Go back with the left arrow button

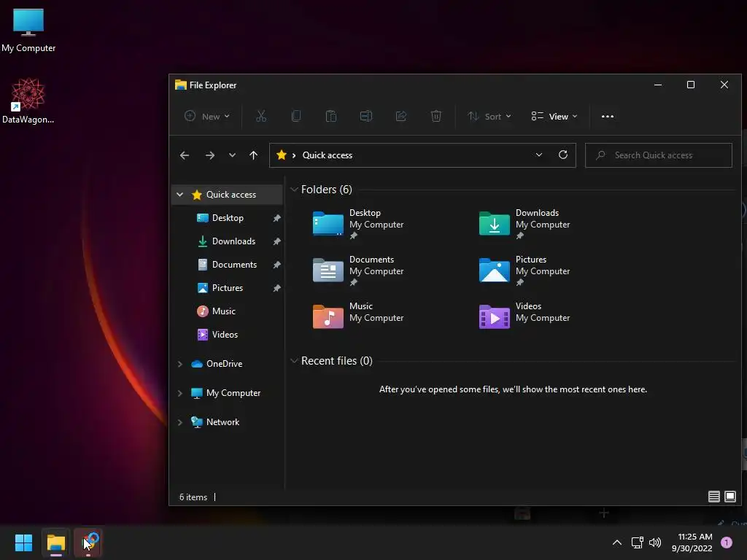tap(185, 155)
